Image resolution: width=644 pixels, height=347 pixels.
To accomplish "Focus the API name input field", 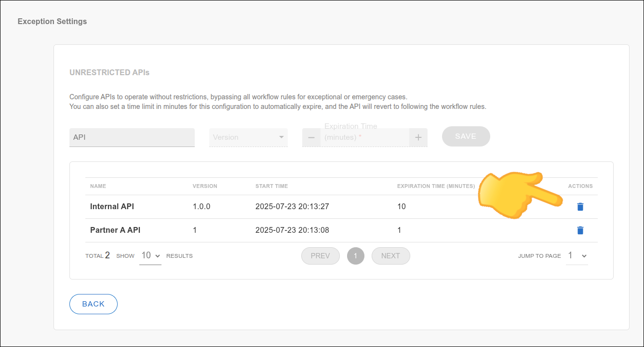I will click(x=132, y=137).
